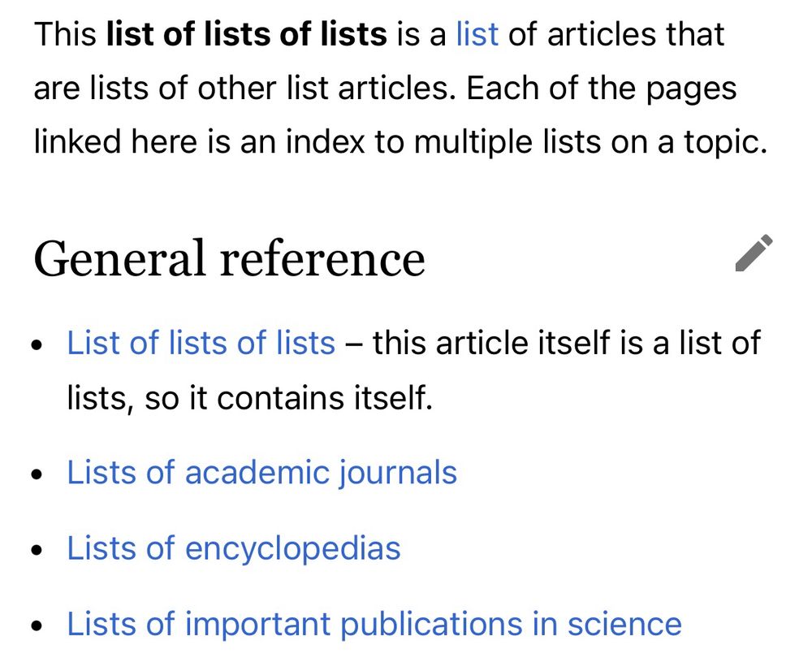This screenshot has height=671, width=812.
Task: Open the academic journals list page
Action: pos(261,472)
